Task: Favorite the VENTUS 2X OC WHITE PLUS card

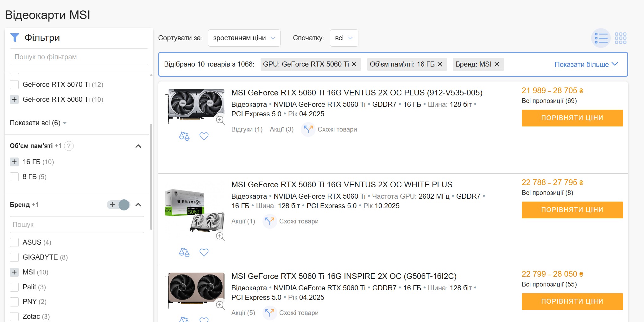Action: [x=204, y=252]
